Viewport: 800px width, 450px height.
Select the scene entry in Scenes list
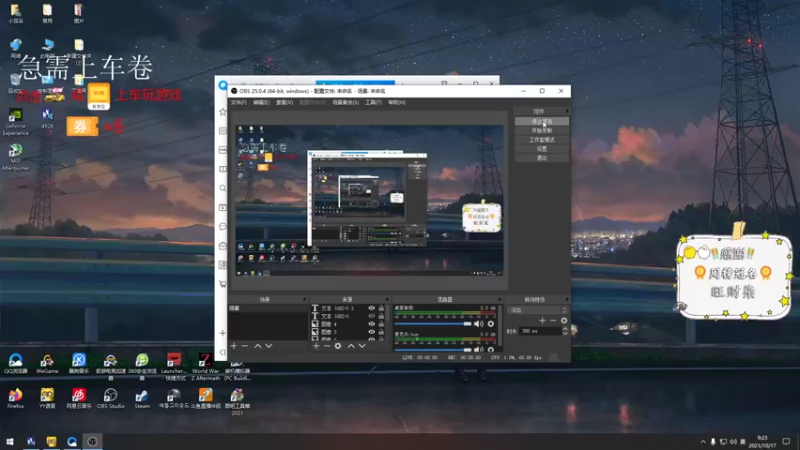click(267, 308)
